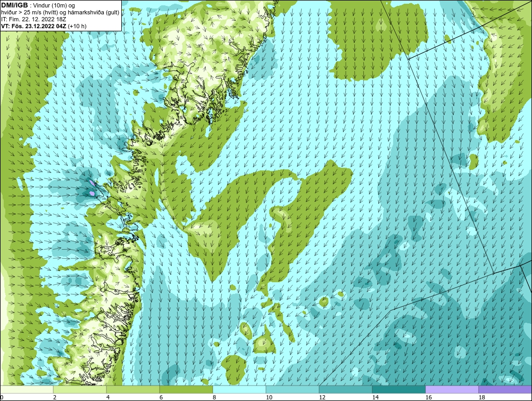
Task: Click the aqua 10–12 m/s legend swatch
Action: 293,389
